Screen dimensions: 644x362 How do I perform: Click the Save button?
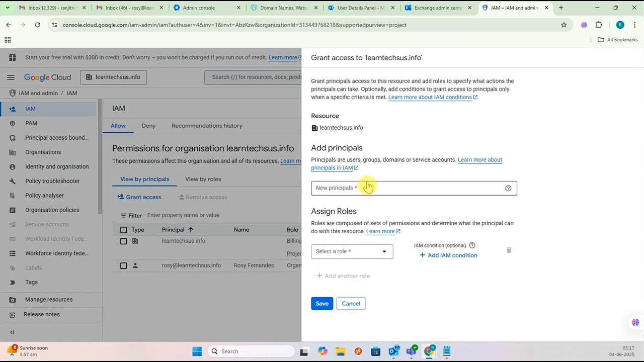[x=322, y=304]
